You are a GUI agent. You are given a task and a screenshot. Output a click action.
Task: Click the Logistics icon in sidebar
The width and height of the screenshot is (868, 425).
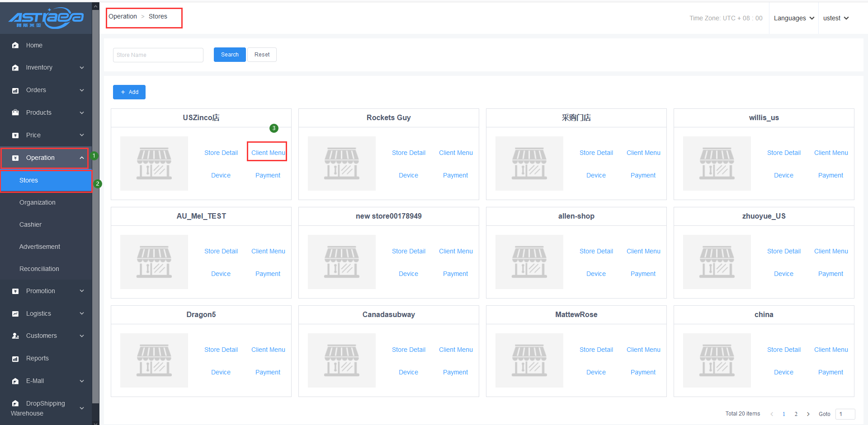click(15, 313)
